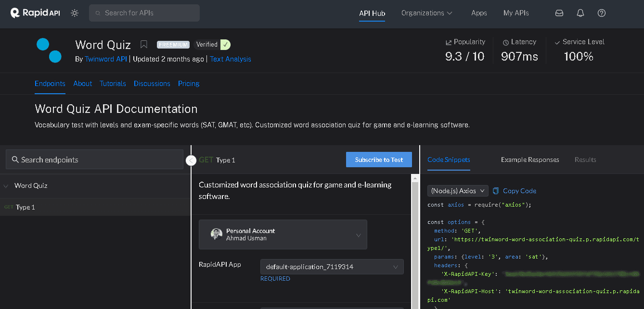Screen dimensions: 644x309
Task: Open the RapidAPI home logo
Action: 35,13
